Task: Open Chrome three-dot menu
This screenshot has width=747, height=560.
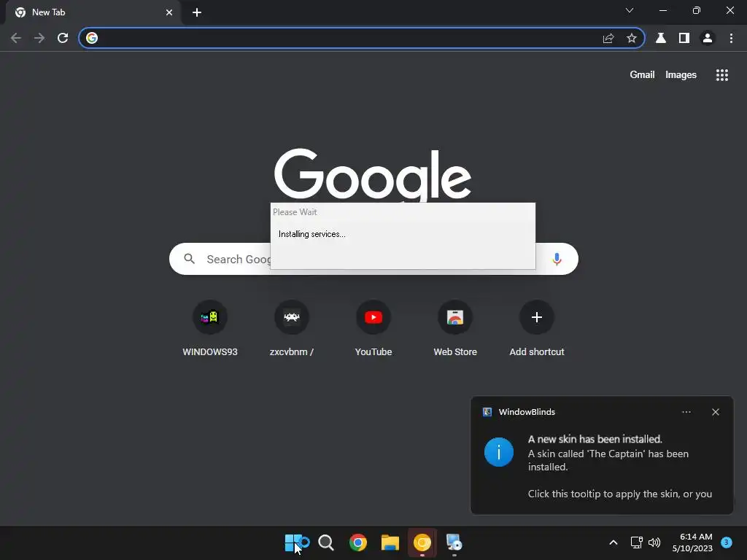Action: pos(731,38)
